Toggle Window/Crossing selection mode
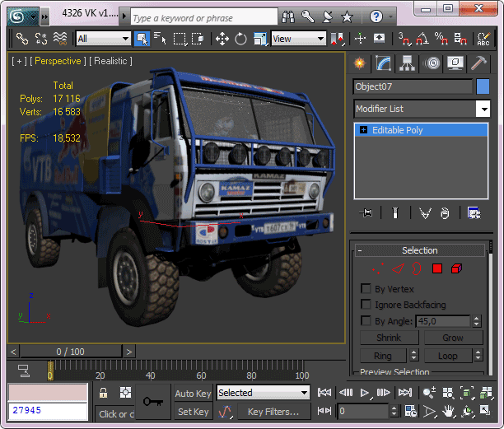This screenshot has height=429, width=504. click(x=198, y=39)
